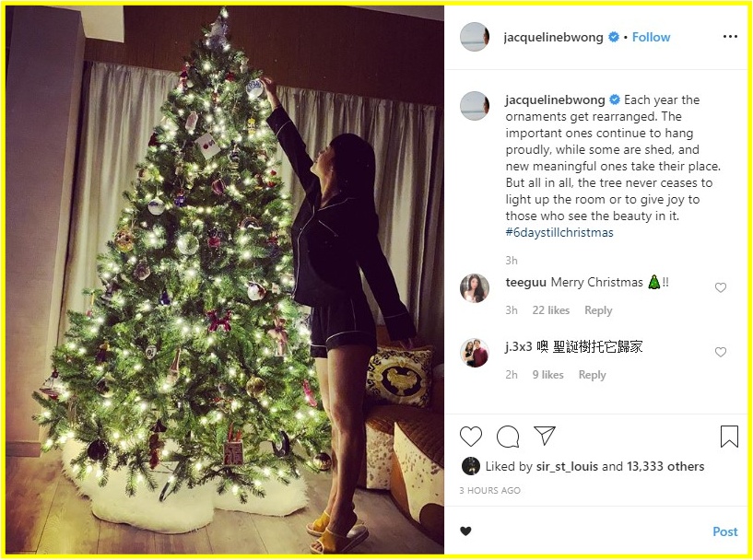The height and width of the screenshot is (560, 753).
Task: Like j.3x3's comment with the heart
Action: (721, 352)
